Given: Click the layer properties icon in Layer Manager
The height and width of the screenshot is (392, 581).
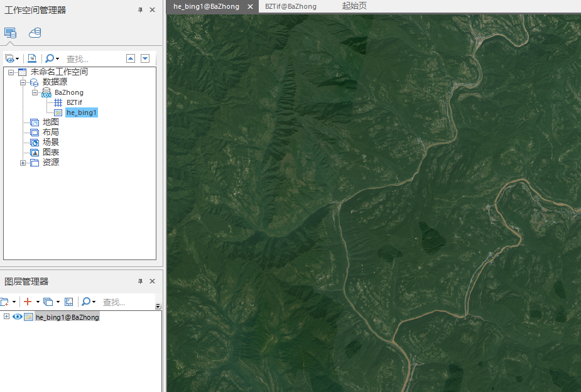Looking at the screenshot, I should tap(69, 302).
